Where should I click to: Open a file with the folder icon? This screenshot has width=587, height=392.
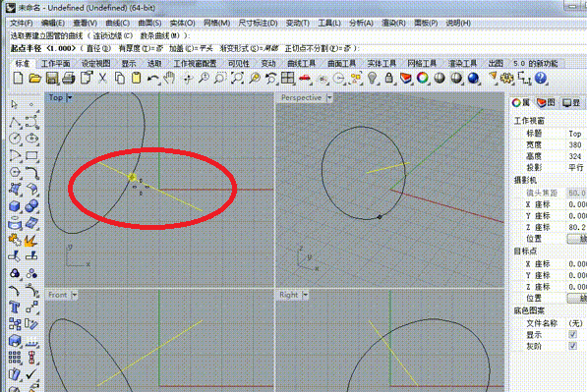[x=34, y=79]
